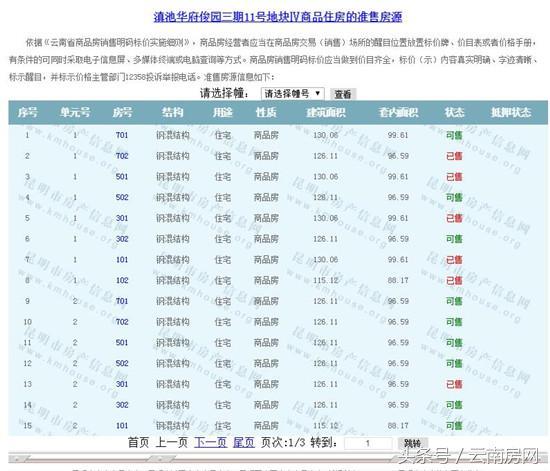
Task: Click the 跳转 page jump button
Action: pyautogui.click(x=412, y=443)
